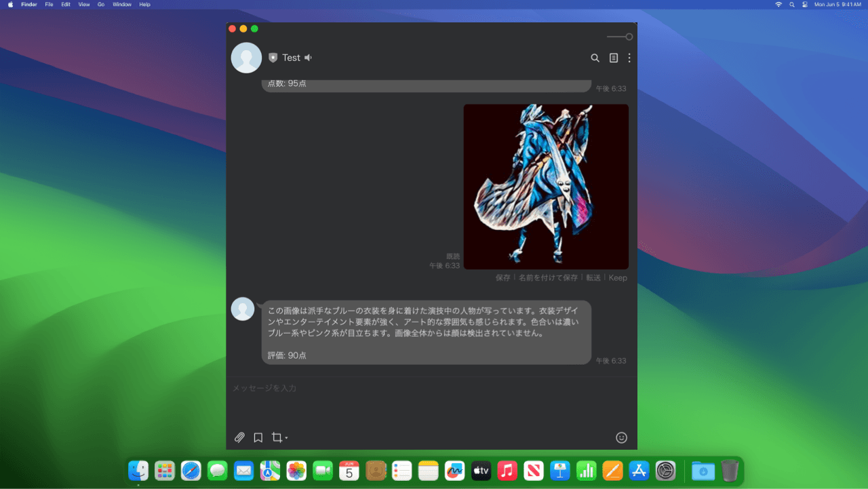
Task: Click 名前を付けて保存 link
Action: click(548, 278)
